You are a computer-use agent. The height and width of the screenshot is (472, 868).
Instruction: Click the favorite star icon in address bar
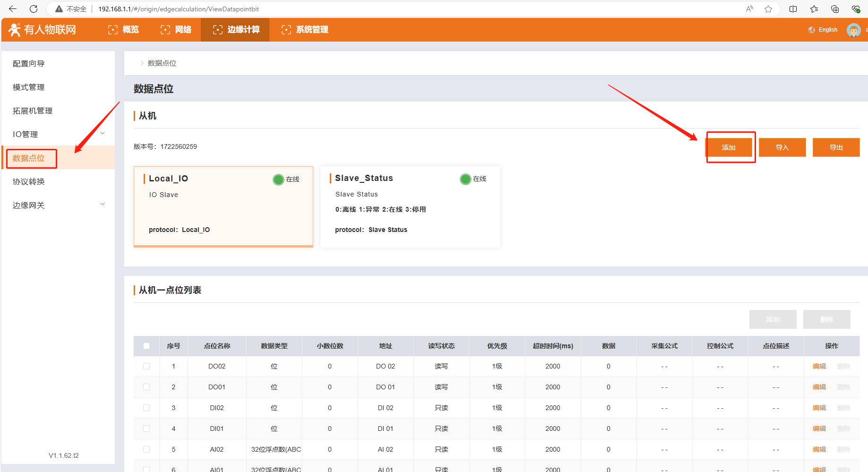pos(768,9)
